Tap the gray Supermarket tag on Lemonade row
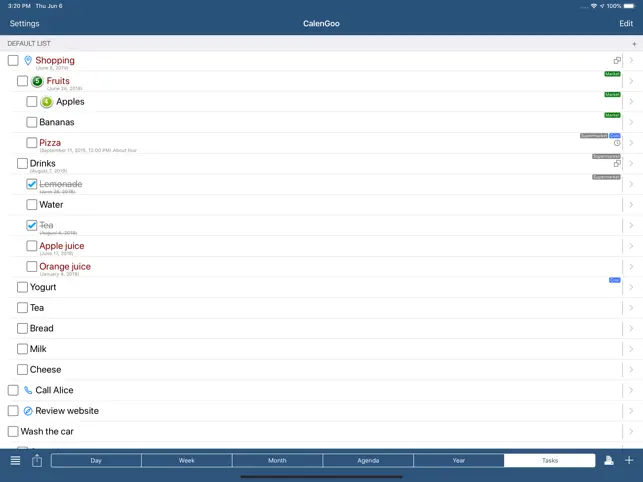This screenshot has height=482, width=643. click(x=606, y=177)
